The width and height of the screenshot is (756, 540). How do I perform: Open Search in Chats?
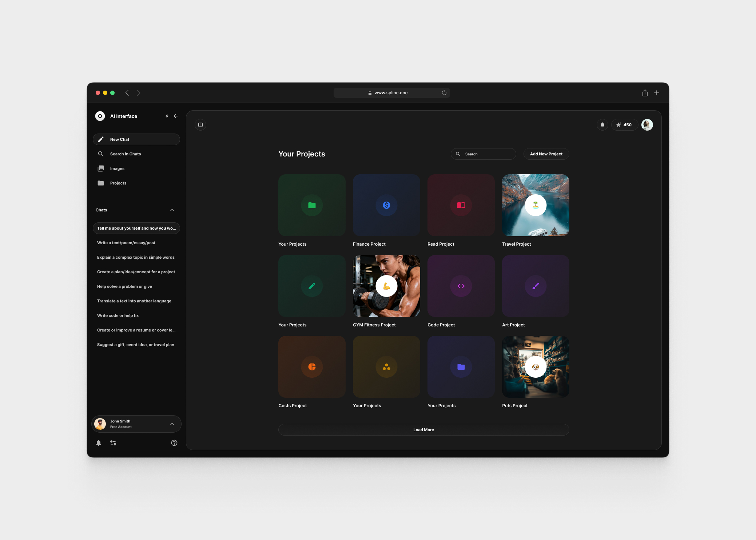point(136,154)
